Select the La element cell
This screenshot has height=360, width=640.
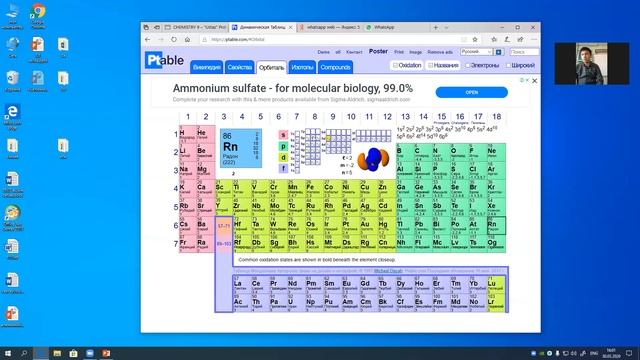[242, 285]
